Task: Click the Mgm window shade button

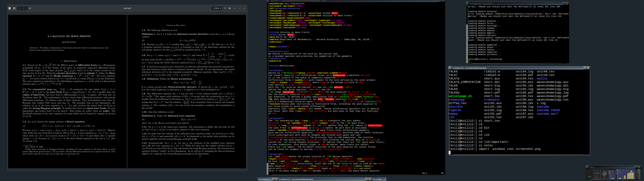Action: [x=588, y=167]
